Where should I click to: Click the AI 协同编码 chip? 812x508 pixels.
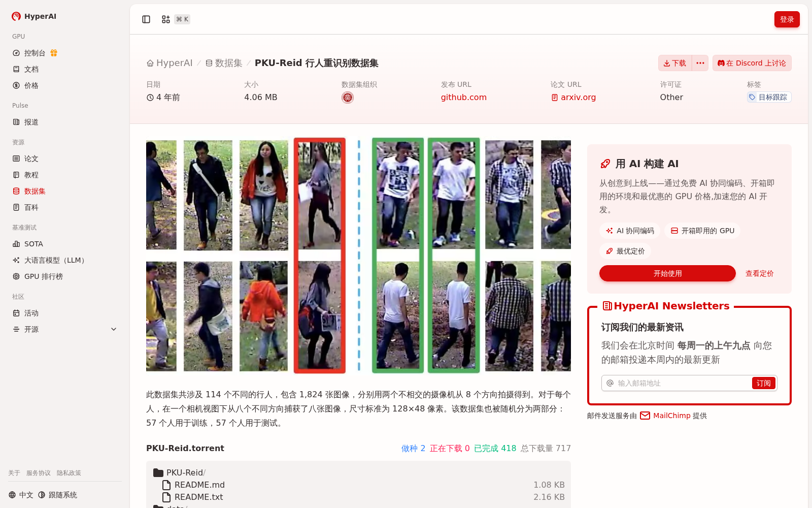(x=630, y=231)
